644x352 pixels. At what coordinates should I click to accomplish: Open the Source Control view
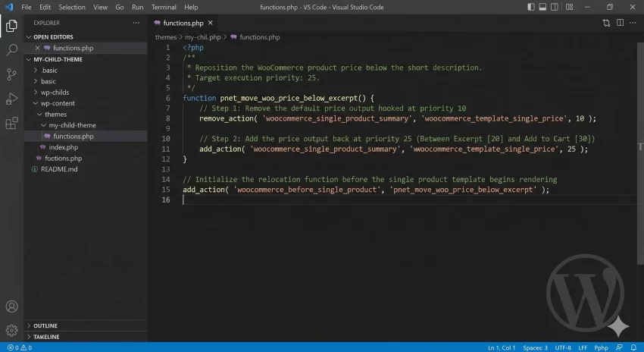pyautogui.click(x=11, y=74)
